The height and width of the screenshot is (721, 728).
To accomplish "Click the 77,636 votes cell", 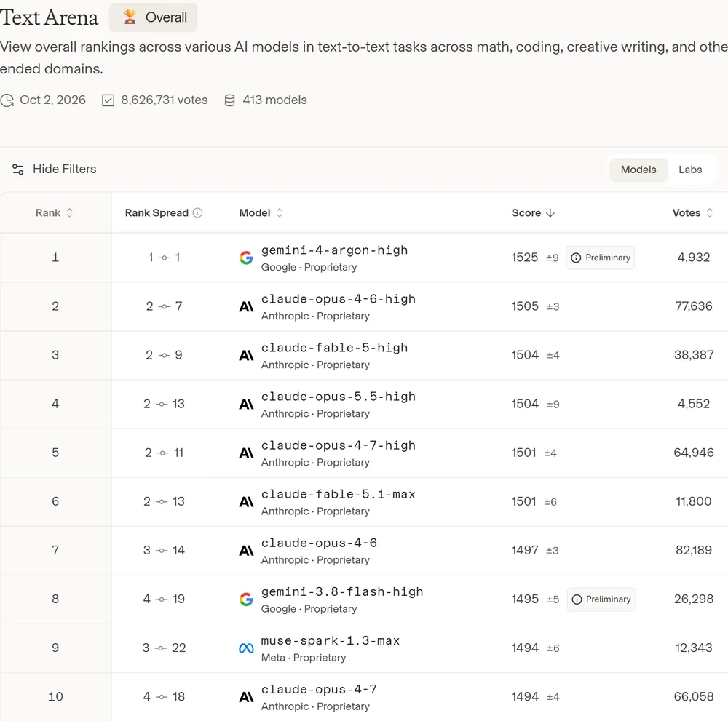I will 694,306.
